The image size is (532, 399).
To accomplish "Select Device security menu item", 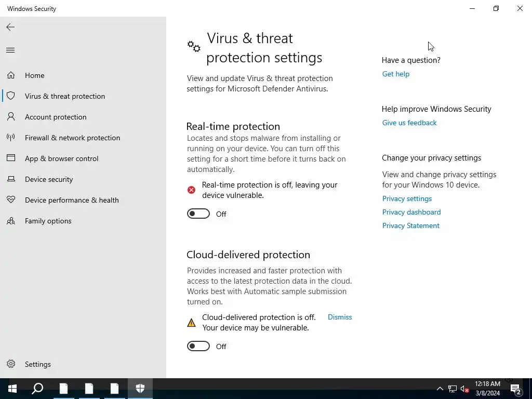I will click(83, 179).
